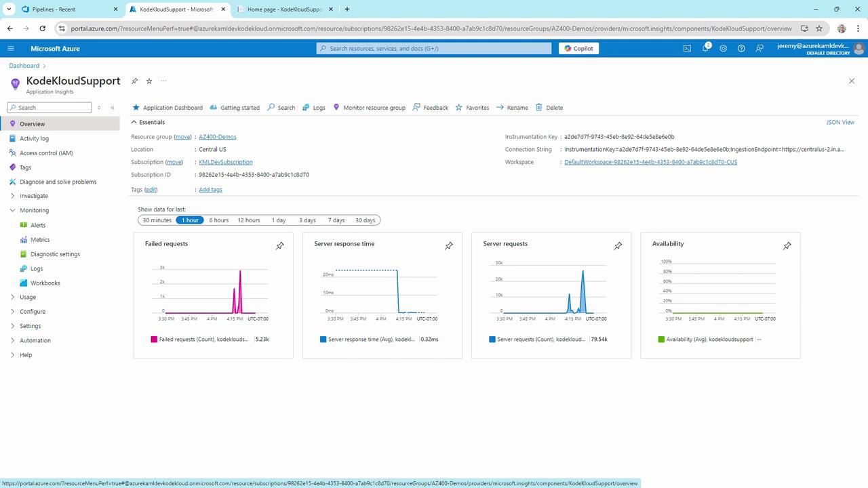This screenshot has width=868, height=488.
Task: Click Feedback in the command bar
Action: pyautogui.click(x=431, y=108)
